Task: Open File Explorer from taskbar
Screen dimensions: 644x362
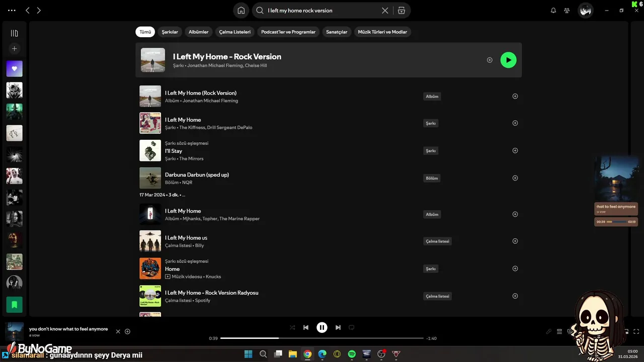Action: tap(292, 354)
